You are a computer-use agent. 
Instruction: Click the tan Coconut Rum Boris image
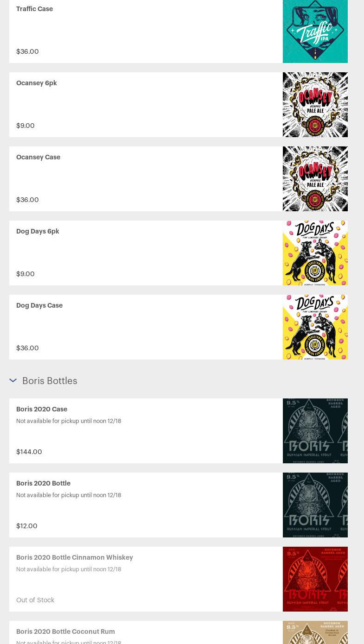pyautogui.click(x=315, y=633)
